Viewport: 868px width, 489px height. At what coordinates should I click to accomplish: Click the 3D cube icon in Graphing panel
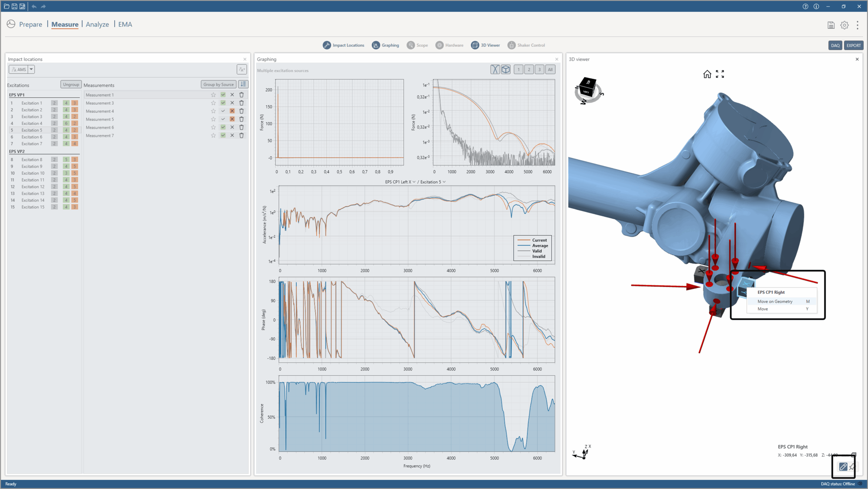(x=506, y=70)
